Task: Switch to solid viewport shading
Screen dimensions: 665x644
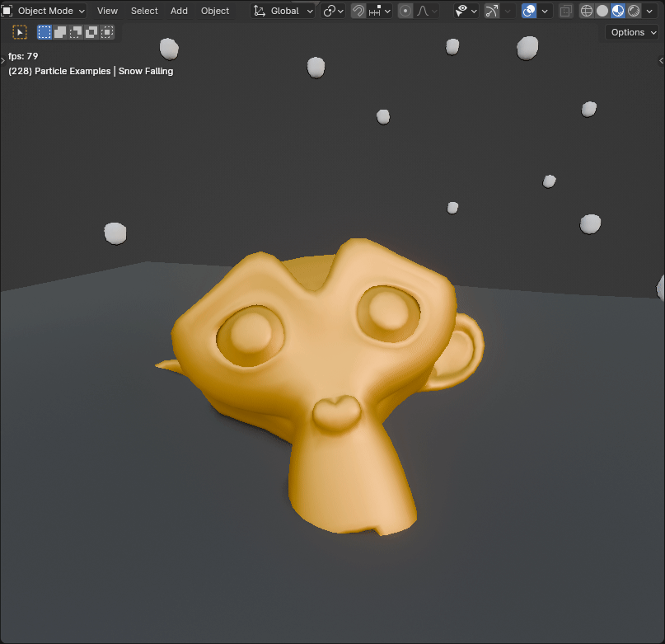Action: pyautogui.click(x=602, y=11)
